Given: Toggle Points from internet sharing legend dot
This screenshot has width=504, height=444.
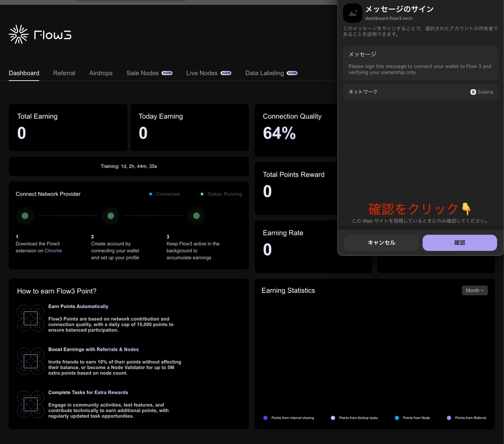Looking at the screenshot, I should click(265, 418).
